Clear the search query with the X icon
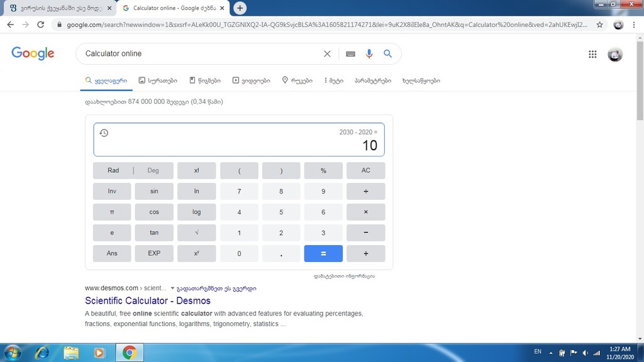This screenshot has height=362, width=644. click(327, 54)
